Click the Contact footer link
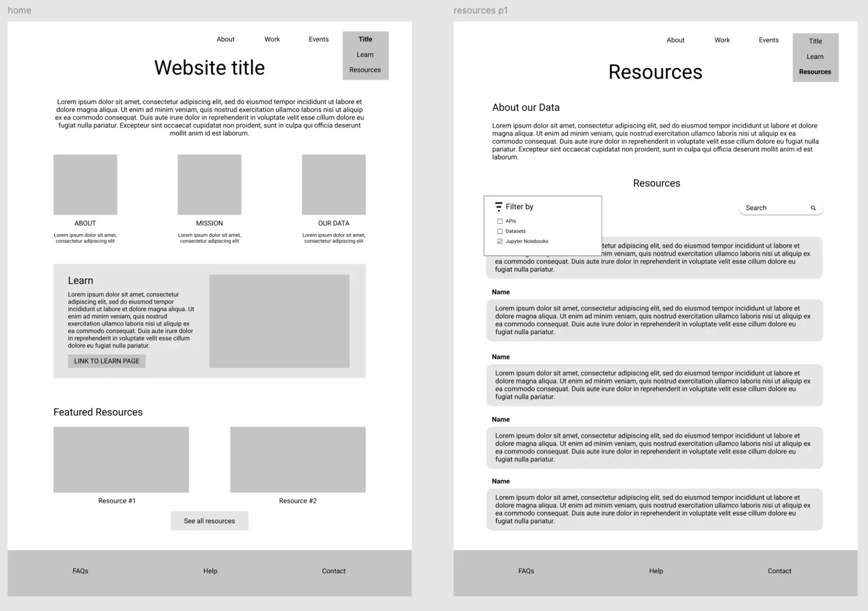Screen dimensions: 868x611 [333, 571]
